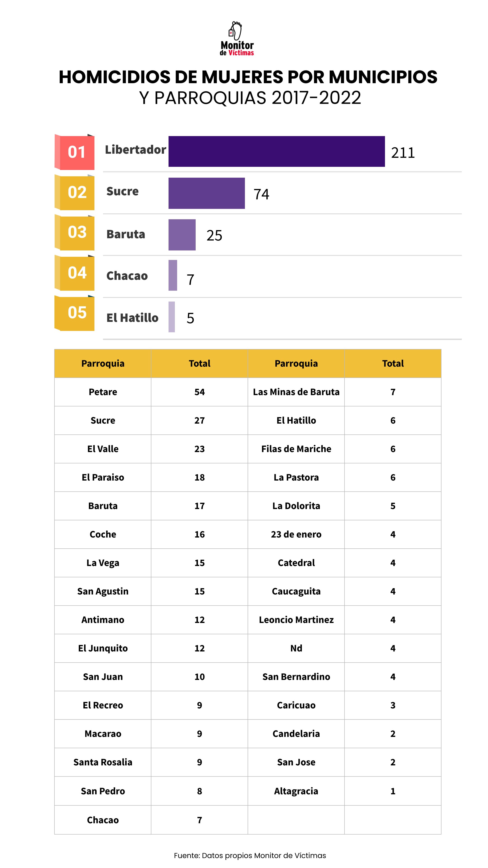
Task: Click the lightest El Hatillo bar
Action: [x=172, y=317]
